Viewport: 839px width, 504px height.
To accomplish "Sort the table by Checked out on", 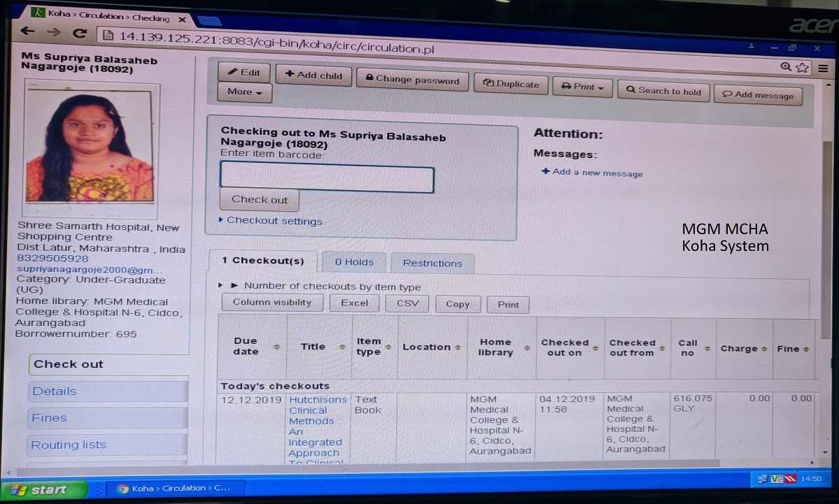I will pyautogui.click(x=569, y=348).
